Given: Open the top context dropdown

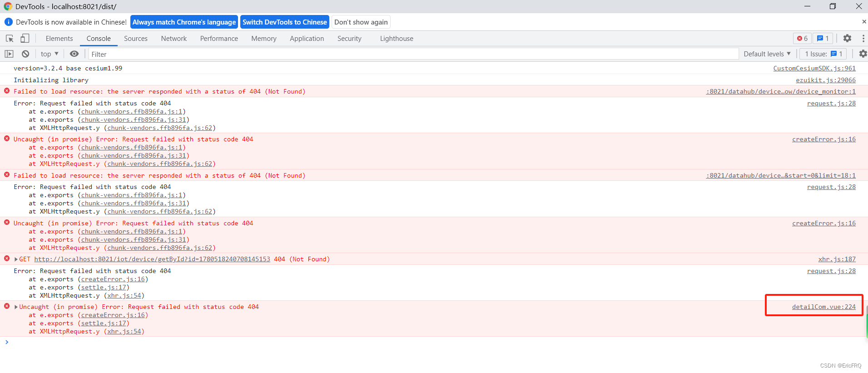Looking at the screenshot, I should coord(50,54).
